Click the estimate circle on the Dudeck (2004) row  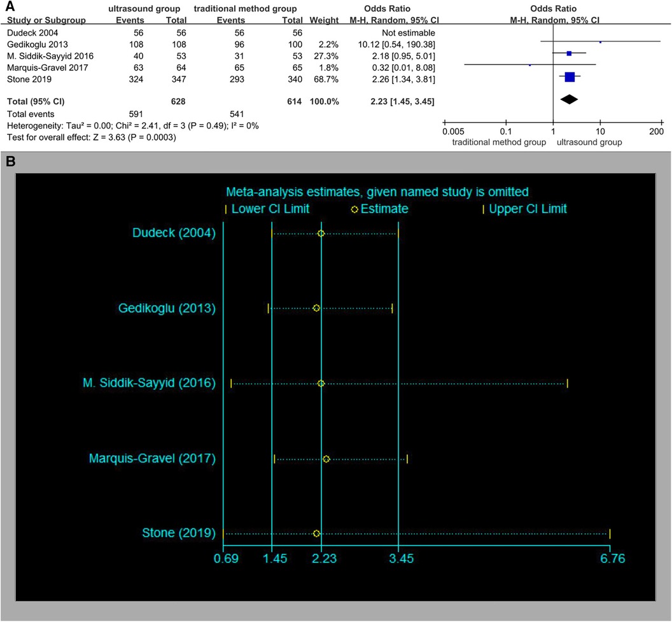[321, 234]
